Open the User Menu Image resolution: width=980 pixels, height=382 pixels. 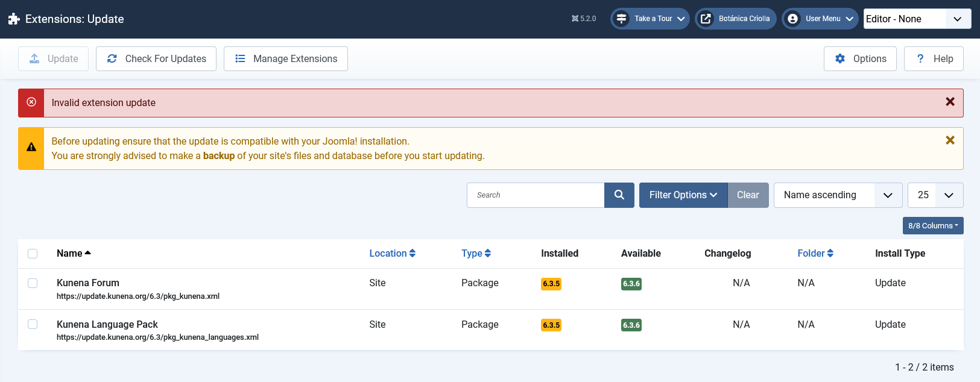coord(820,19)
